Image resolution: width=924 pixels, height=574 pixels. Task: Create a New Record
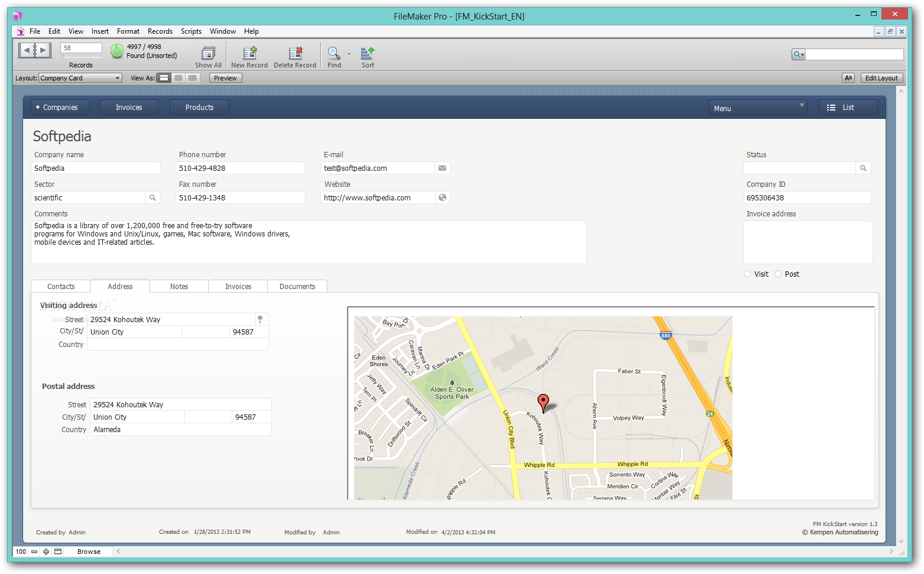click(x=249, y=54)
